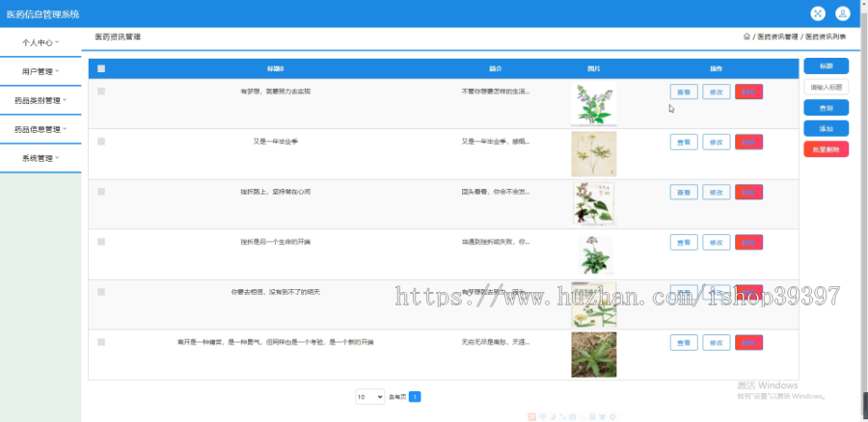Open the thumbnail for "挫折是另一个生命的开端"
The width and height of the screenshot is (868, 422).
point(594,254)
